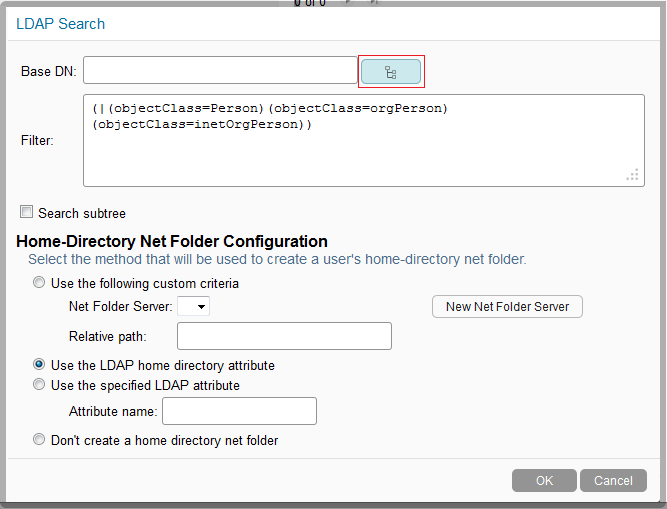Click the Relative path input box
Screen dimensions: 667x509
coord(283,336)
